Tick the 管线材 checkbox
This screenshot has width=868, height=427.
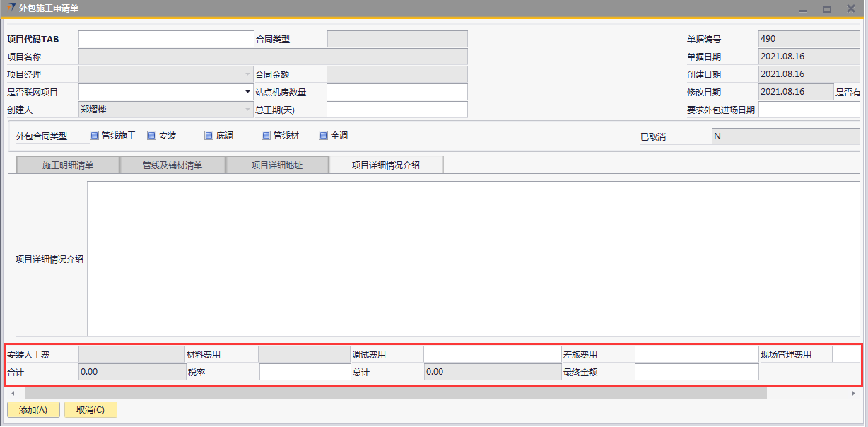point(266,136)
